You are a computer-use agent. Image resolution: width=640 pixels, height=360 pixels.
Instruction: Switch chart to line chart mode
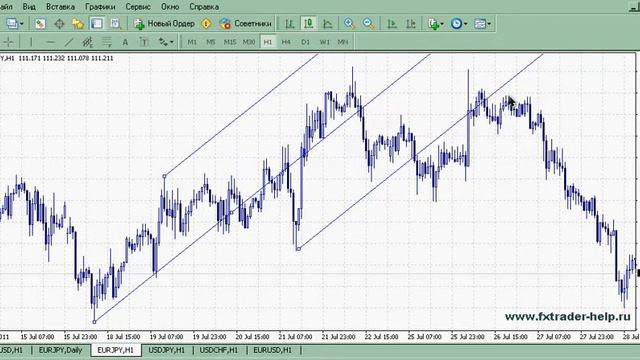click(x=327, y=24)
